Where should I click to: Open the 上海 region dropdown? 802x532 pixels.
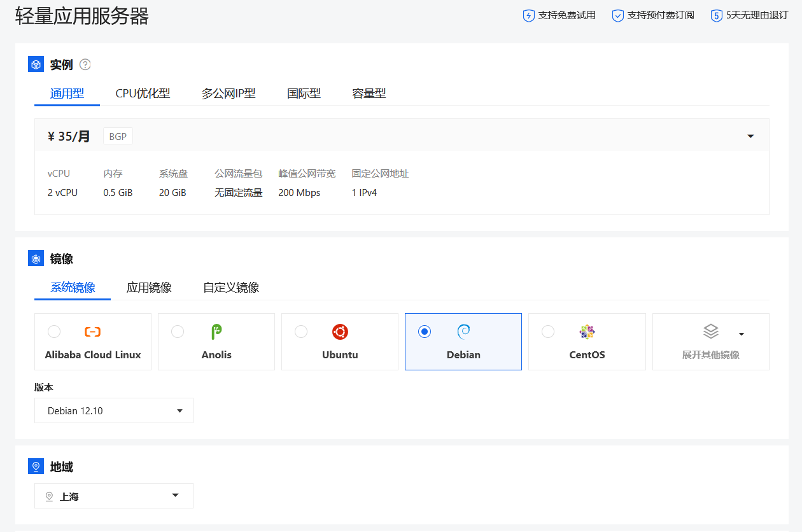114,496
